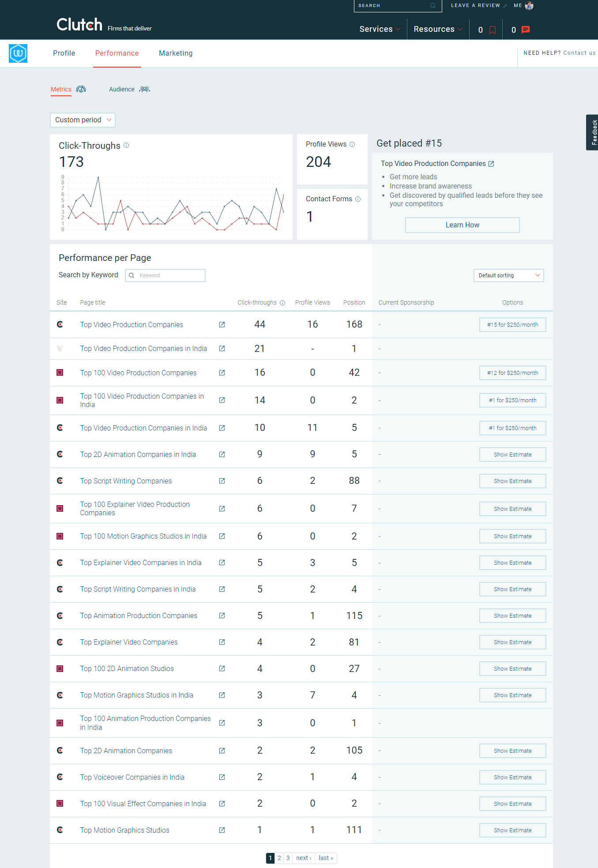The height and width of the screenshot is (868, 598).
Task: Click the Click-Throughs info icon
Action: [126, 145]
